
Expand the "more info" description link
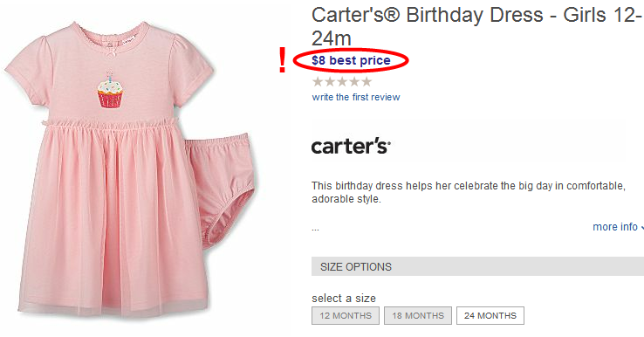[618, 227]
